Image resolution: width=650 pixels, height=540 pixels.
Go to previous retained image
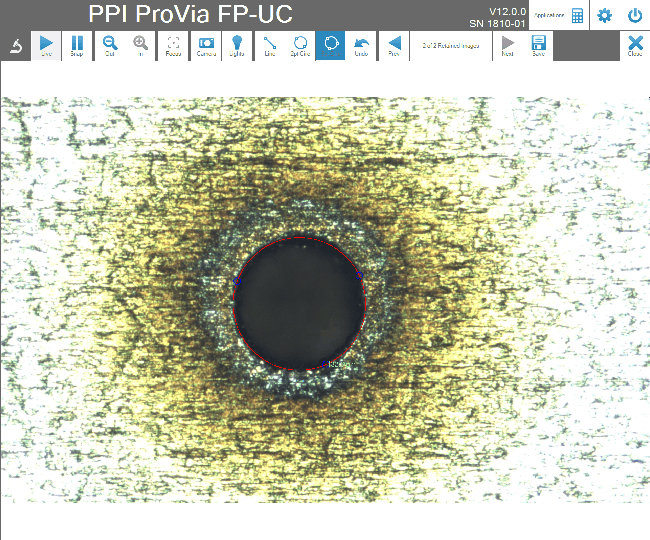coord(394,46)
